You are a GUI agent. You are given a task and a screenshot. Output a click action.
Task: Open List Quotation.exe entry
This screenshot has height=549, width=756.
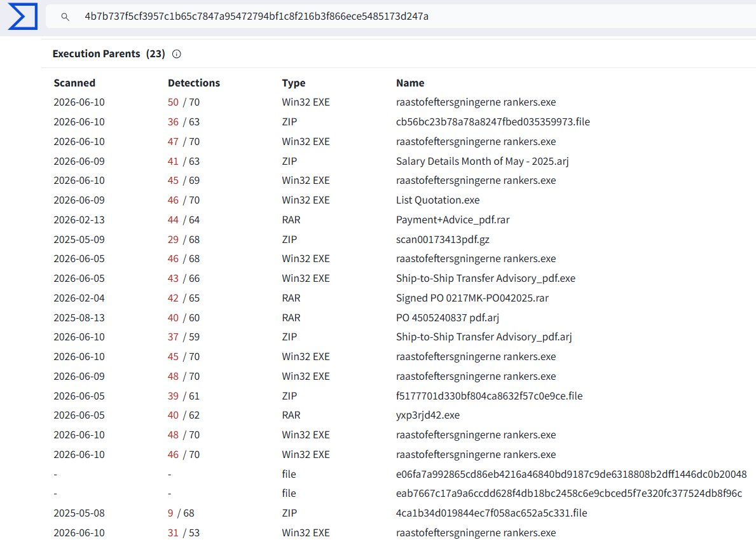click(x=438, y=200)
